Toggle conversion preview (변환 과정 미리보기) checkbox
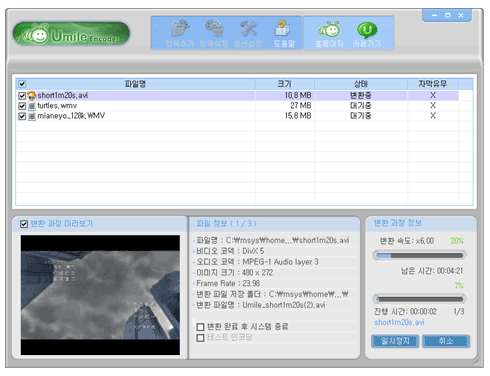This screenshot has height=376, width=490. click(24, 224)
